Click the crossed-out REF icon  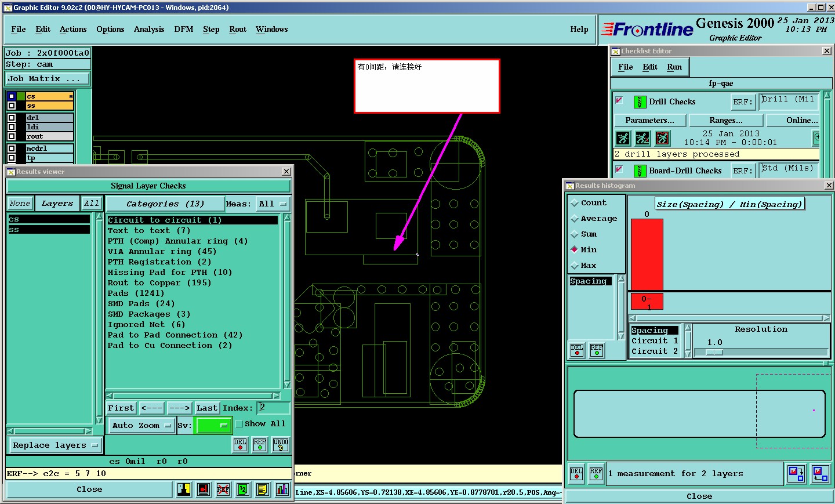click(x=223, y=490)
